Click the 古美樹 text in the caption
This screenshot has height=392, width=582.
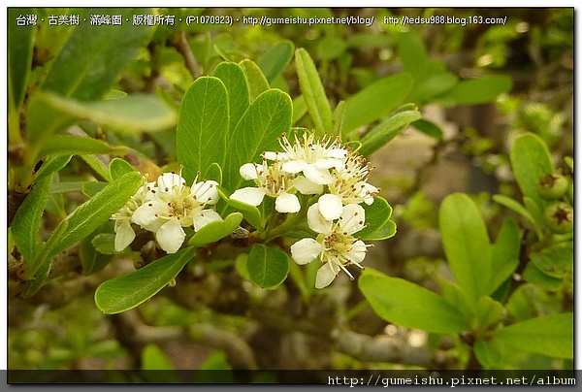(x=64, y=20)
